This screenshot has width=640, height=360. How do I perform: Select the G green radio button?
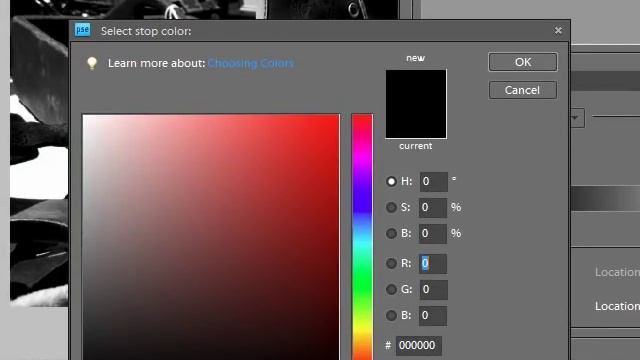click(x=391, y=289)
